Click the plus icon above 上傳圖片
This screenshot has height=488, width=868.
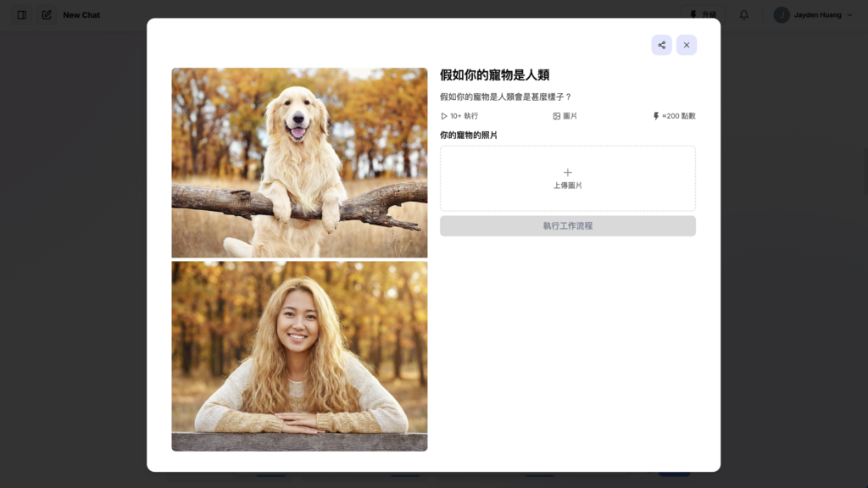click(x=567, y=173)
